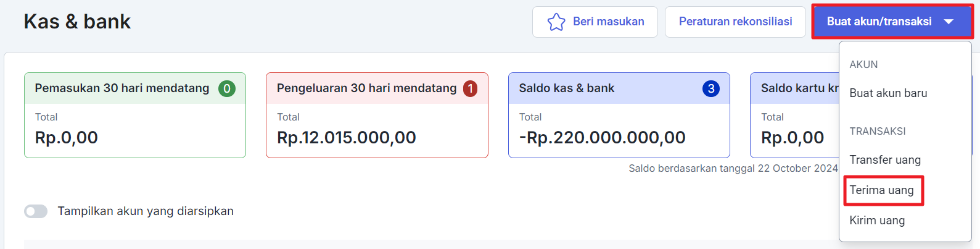Click the red 1 count badge

[x=470, y=88]
